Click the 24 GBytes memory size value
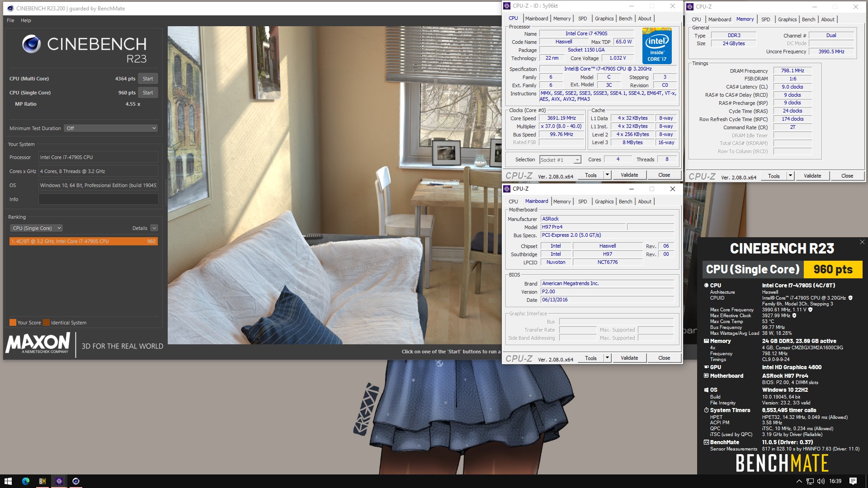 tap(734, 43)
